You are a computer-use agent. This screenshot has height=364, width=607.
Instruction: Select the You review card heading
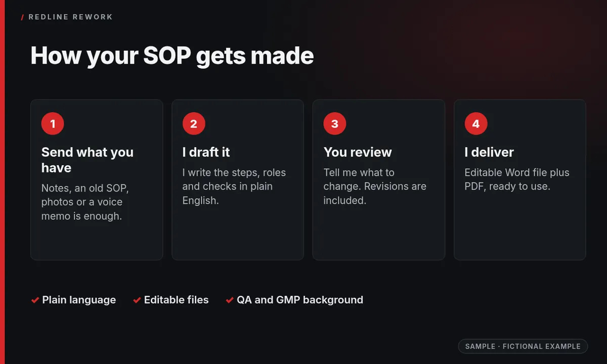[358, 152]
